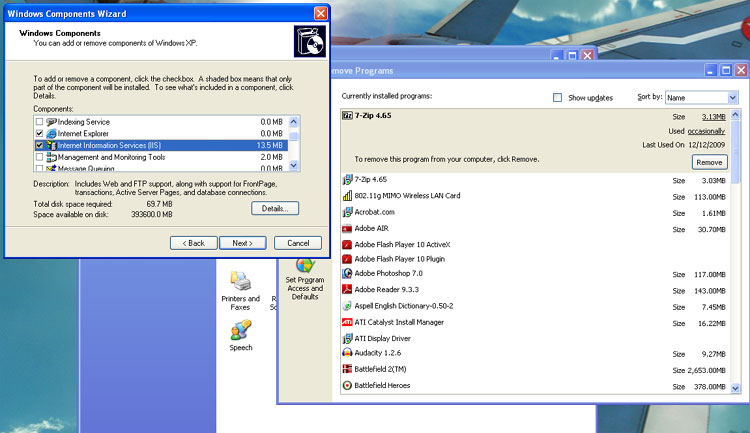750x433 pixels.
Task: Click the Internet Explorer component icon
Action: click(51, 133)
